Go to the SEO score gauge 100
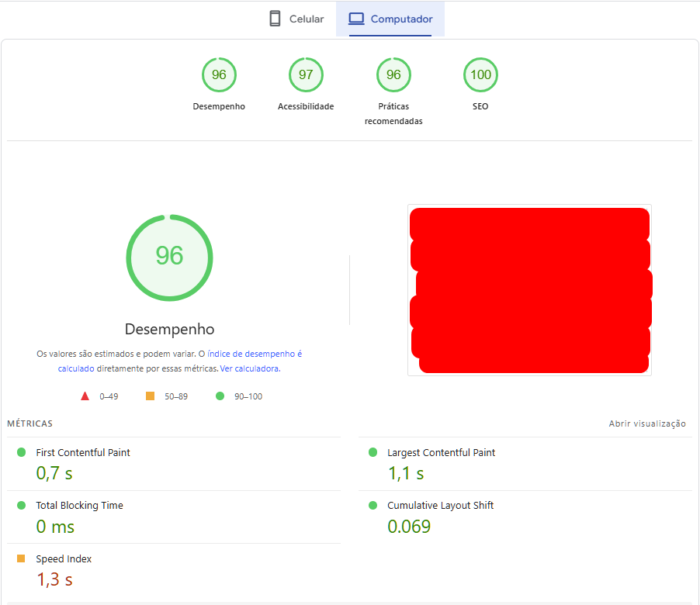 [480, 75]
